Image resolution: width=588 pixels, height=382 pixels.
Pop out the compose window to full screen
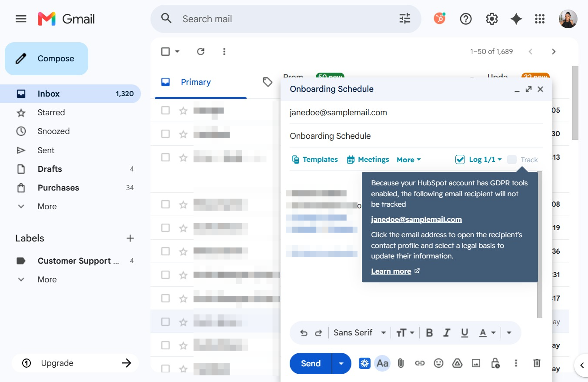[528, 89]
